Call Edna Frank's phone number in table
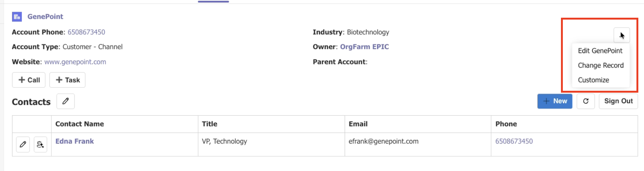The image size is (644, 171). [x=514, y=141]
